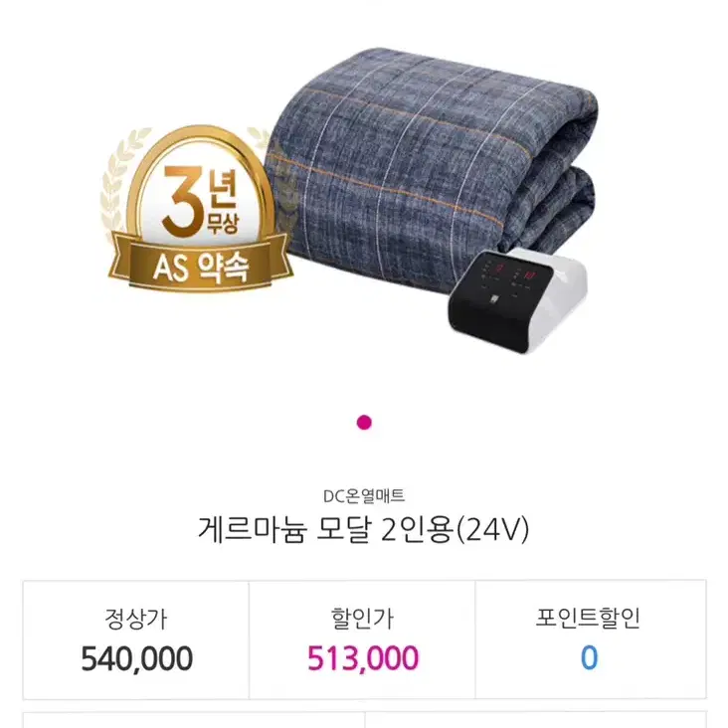Click the blue 0 points value
The image size is (728, 728).
[589, 658]
